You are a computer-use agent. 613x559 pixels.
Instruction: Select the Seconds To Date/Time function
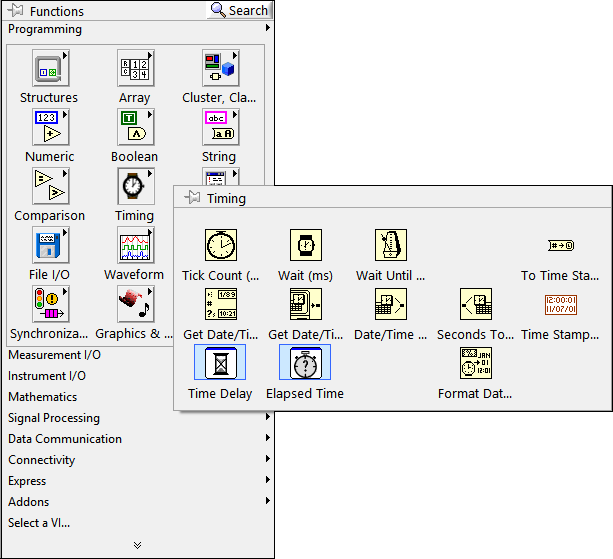coord(476,304)
